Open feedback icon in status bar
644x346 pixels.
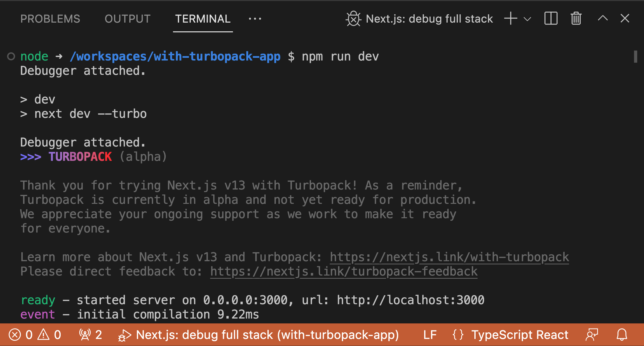click(592, 335)
